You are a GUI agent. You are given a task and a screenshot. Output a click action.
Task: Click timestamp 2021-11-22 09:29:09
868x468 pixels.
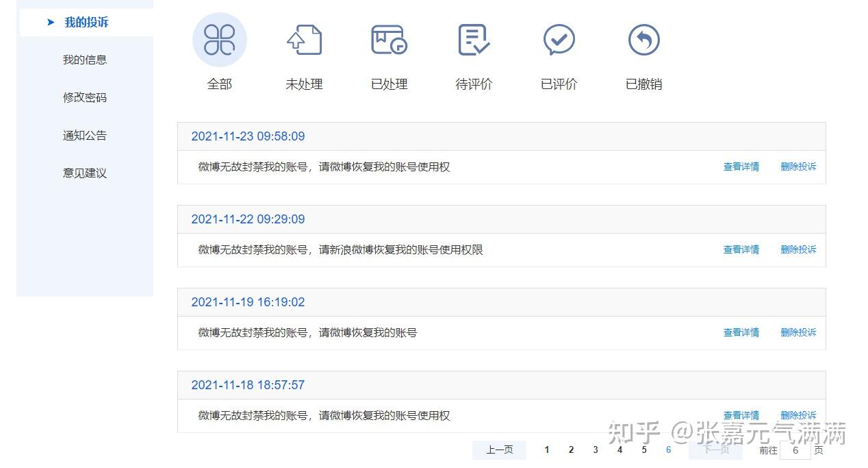248,219
